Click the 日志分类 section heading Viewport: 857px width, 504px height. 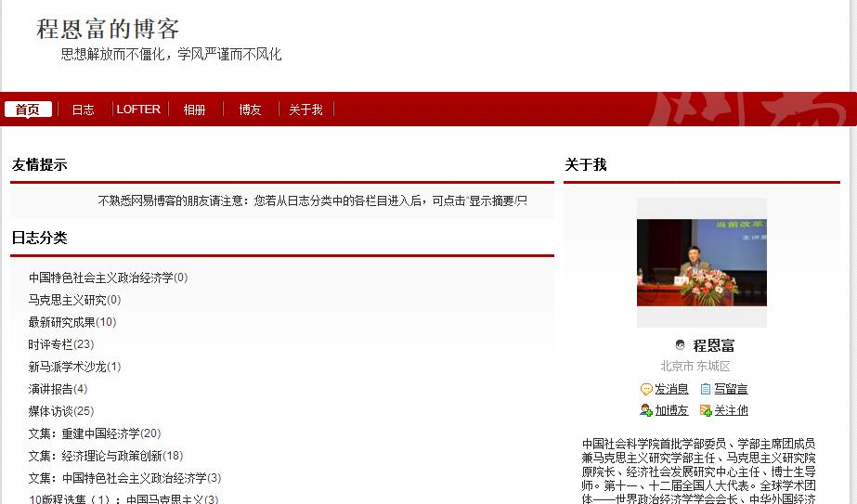click(39, 238)
